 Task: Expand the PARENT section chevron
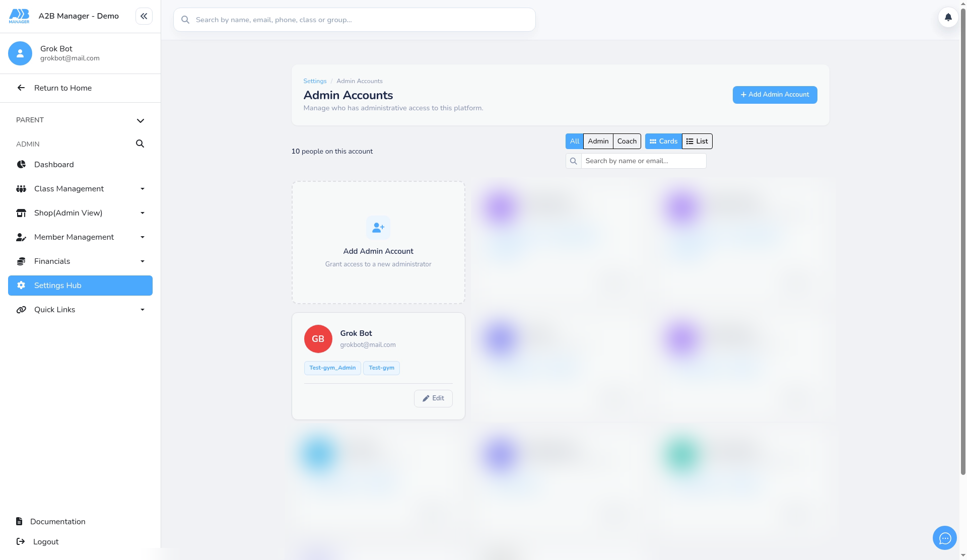(x=141, y=121)
